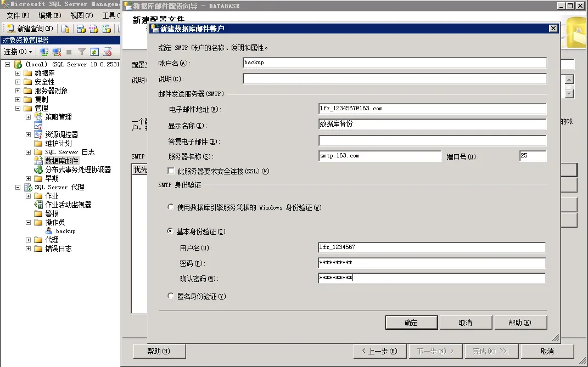
Task: Click the 分布式事务处理协调器 icon
Action: pyautogui.click(x=38, y=170)
